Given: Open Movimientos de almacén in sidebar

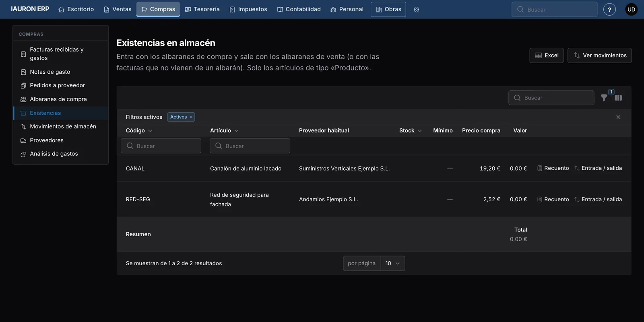Looking at the screenshot, I should (61, 126).
